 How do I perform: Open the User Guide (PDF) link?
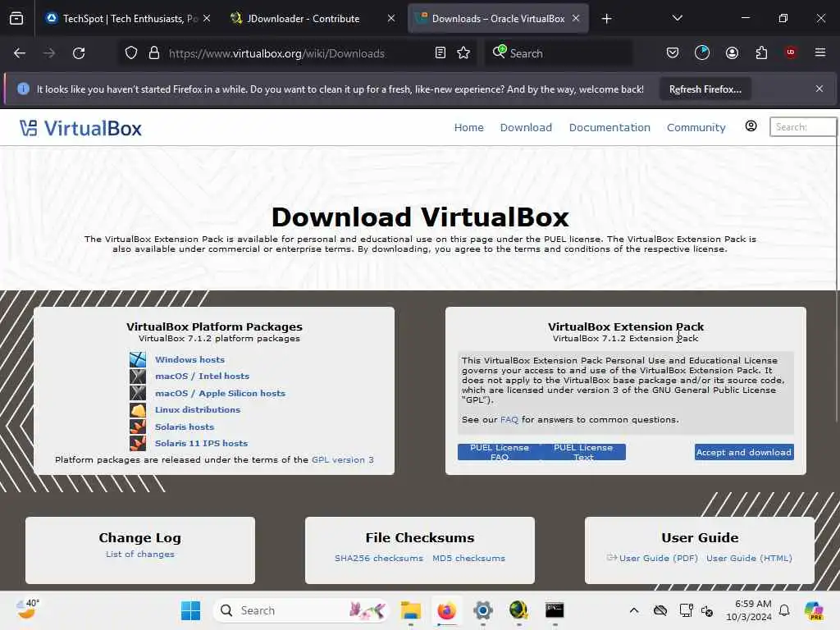click(x=659, y=558)
